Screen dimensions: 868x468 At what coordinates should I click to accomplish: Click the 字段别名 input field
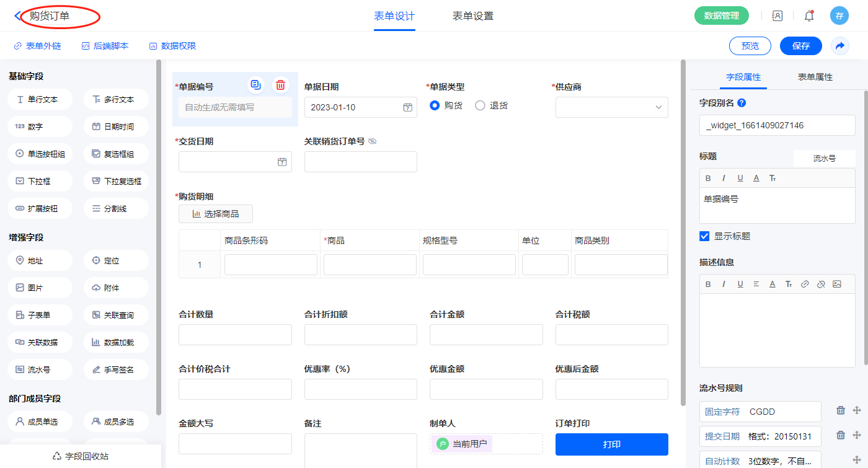777,125
